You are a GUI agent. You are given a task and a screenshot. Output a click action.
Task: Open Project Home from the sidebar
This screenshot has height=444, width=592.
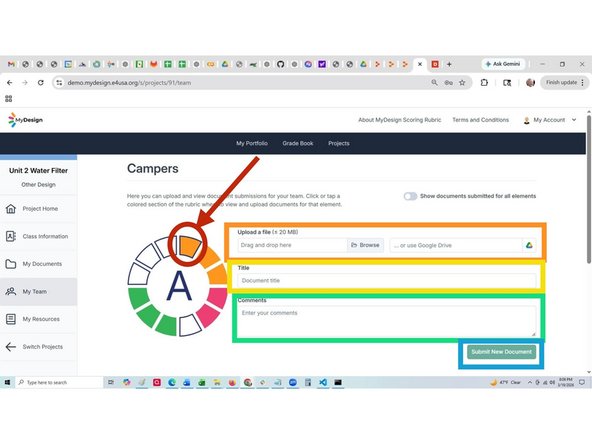tap(39, 208)
